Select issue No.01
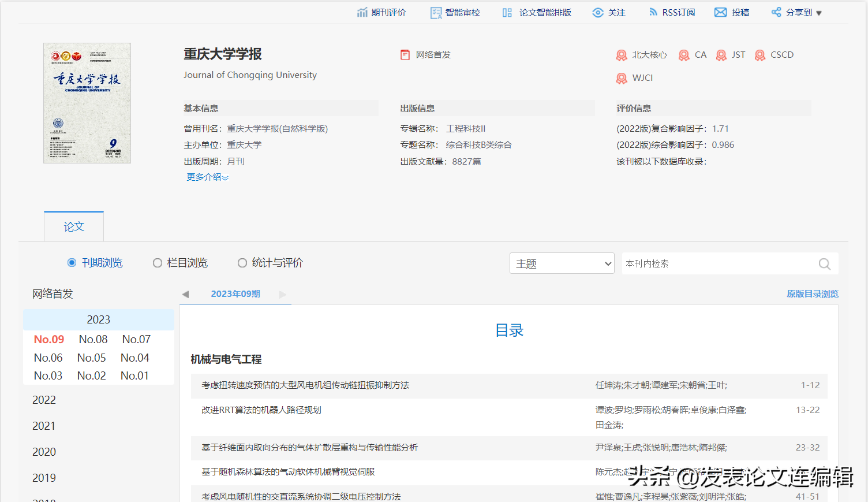 [134, 375]
